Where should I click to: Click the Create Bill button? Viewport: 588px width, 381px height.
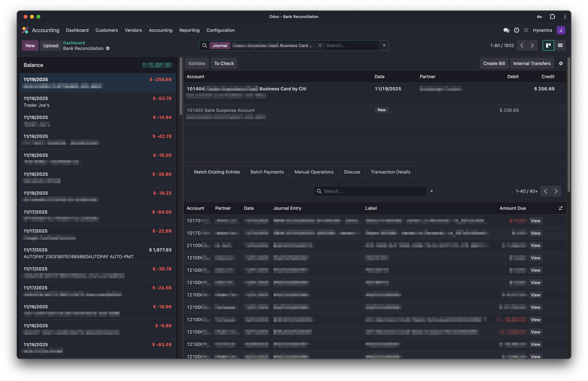pyautogui.click(x=494, y=63)
